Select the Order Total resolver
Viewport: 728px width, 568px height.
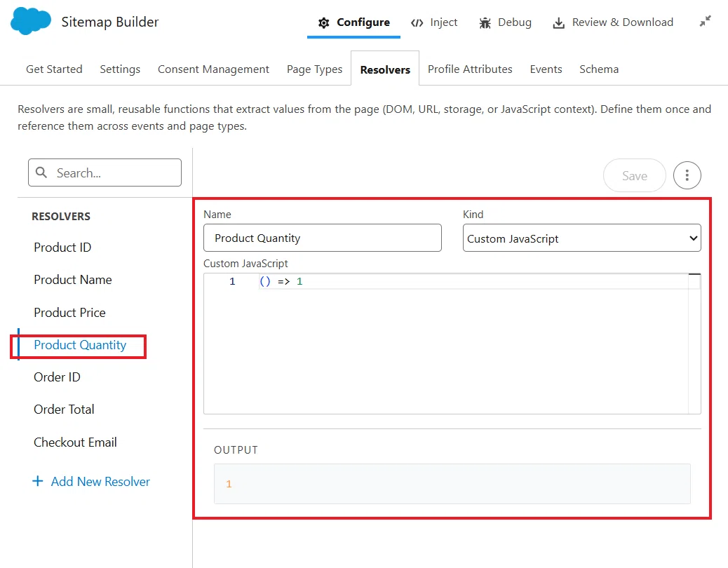64,410
